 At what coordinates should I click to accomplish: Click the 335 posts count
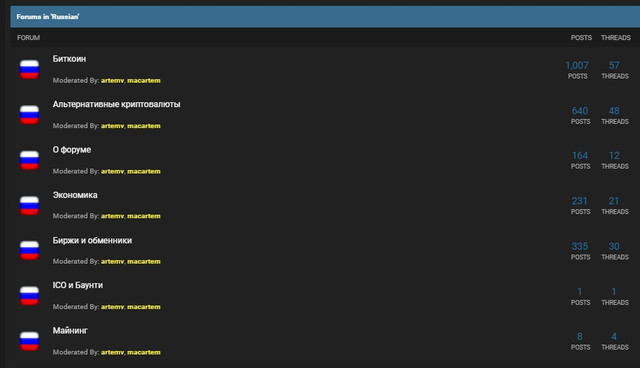pos(580,246)
